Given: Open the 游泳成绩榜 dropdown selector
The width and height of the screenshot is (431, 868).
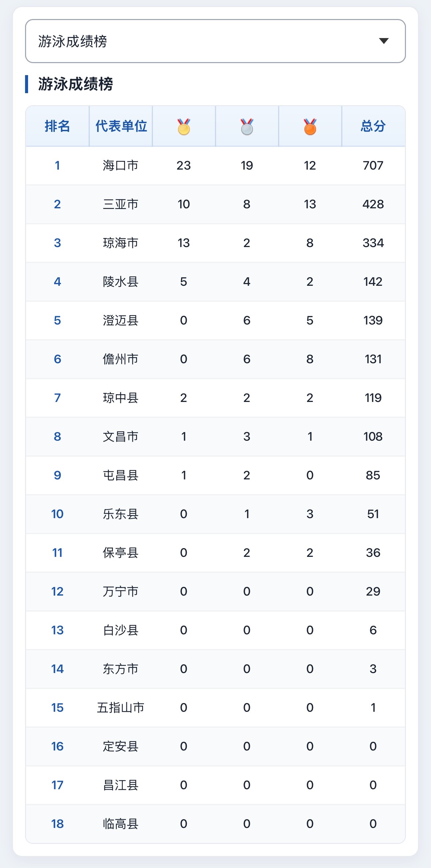Looking at the screenshot, I should pos(215,41).
